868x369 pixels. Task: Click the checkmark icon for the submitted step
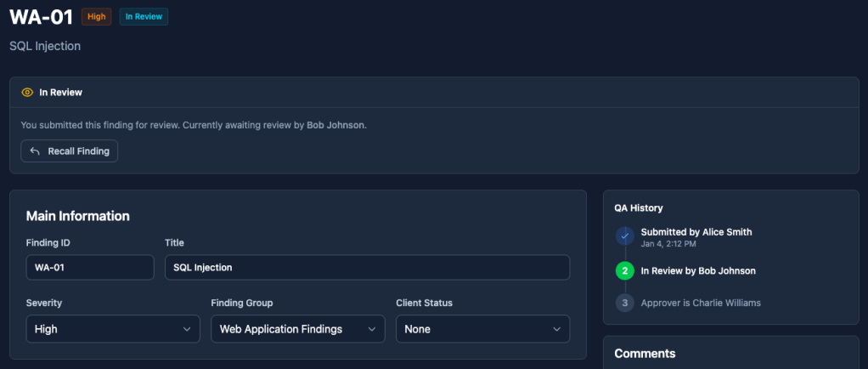624,236
